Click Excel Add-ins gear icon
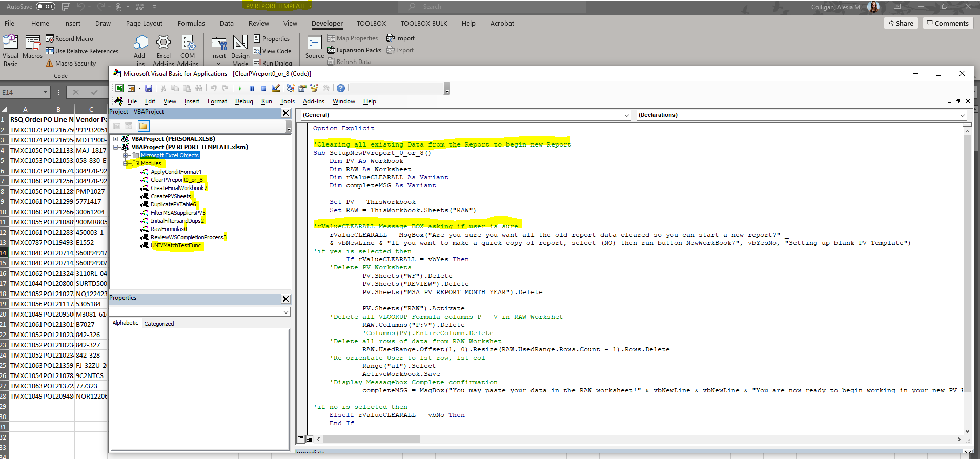 point(164,51)
